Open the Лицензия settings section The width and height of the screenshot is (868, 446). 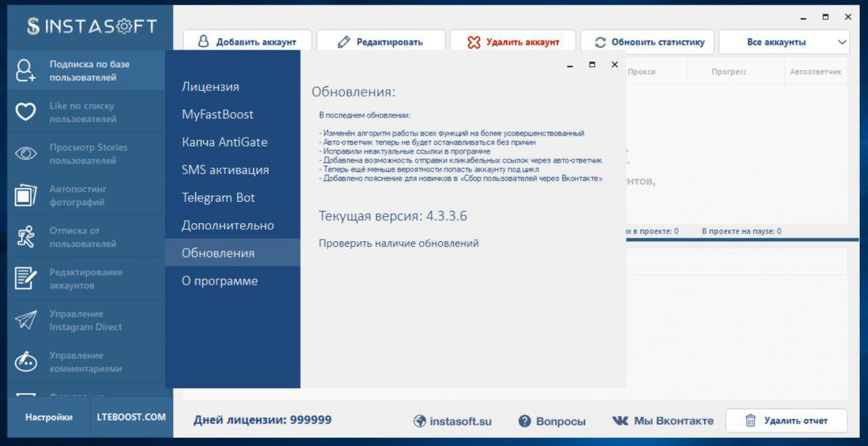210,87
